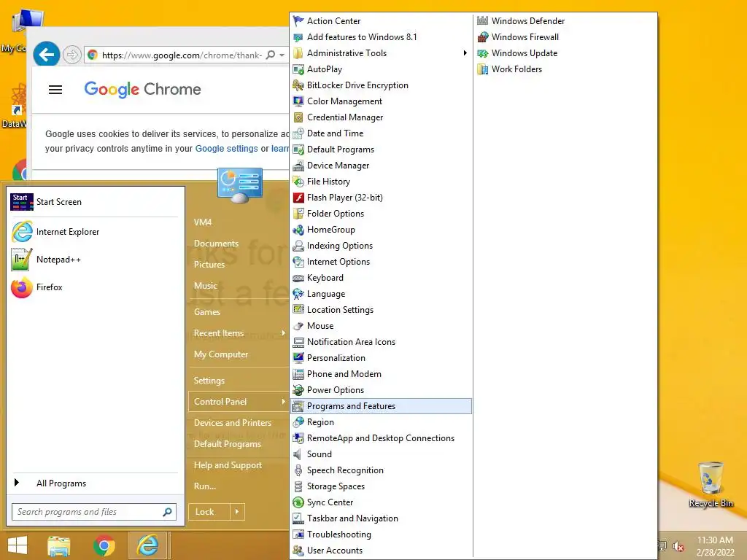Open BitLocker Drive Encryption icon
747x560 pixels.
(298, 85)
